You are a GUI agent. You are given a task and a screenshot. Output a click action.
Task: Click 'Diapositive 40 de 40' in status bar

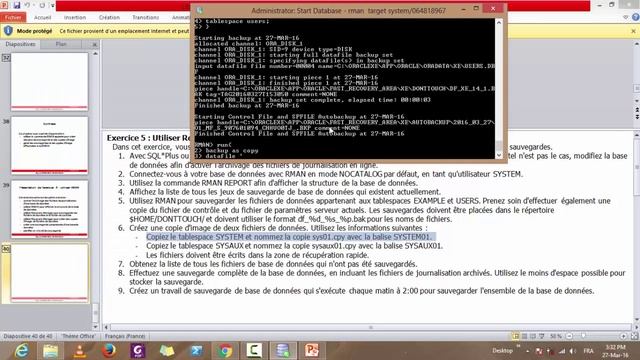(28, 336)
